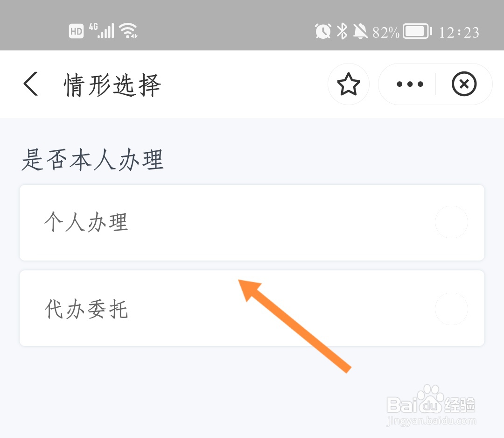This screenshot has height=438, width=504.
Task: Tap the 4G signal strength bars
Action: point(102,31)
